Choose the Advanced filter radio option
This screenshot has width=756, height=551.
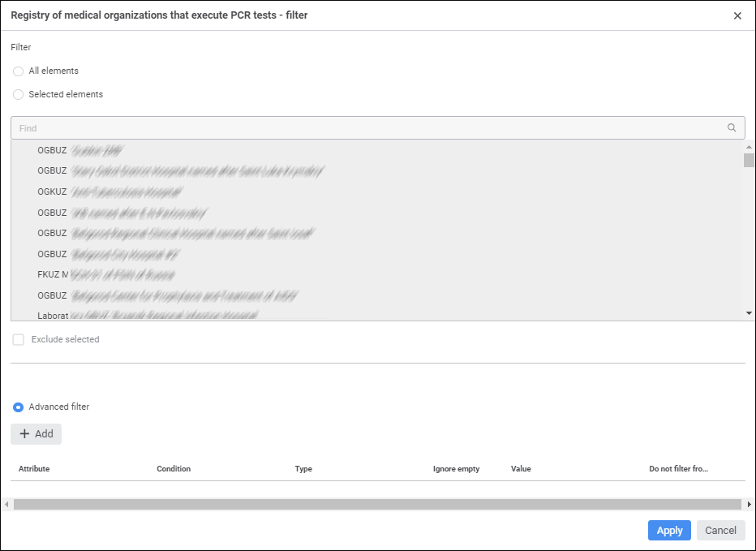pos(19,407)
